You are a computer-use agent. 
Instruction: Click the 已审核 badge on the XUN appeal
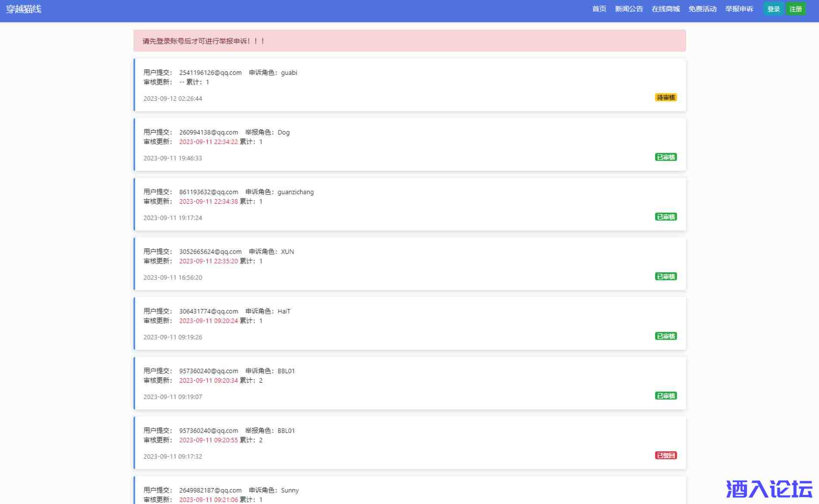click(x=666, y=277)
